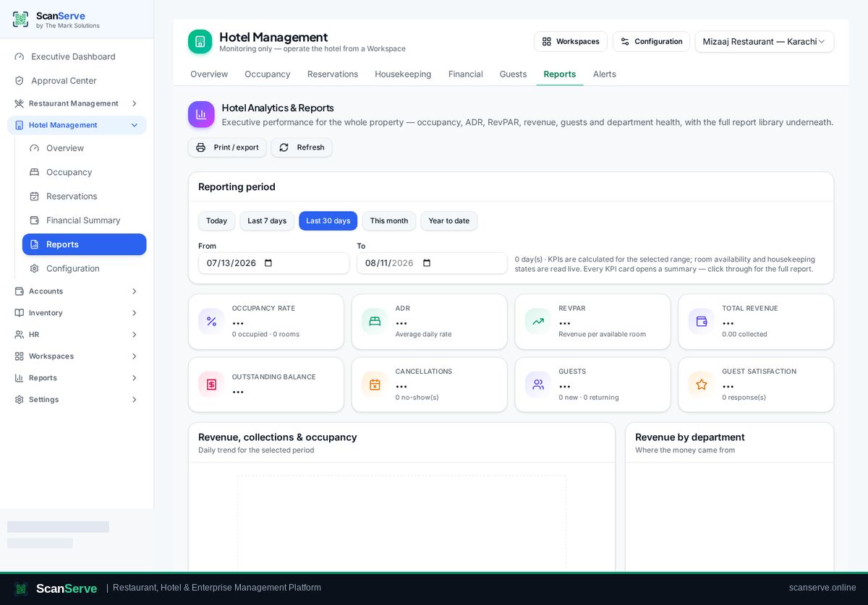Click the Workspaces grid icon in sidebar
Screen dimensions: 868x605
tap(20, 356)
